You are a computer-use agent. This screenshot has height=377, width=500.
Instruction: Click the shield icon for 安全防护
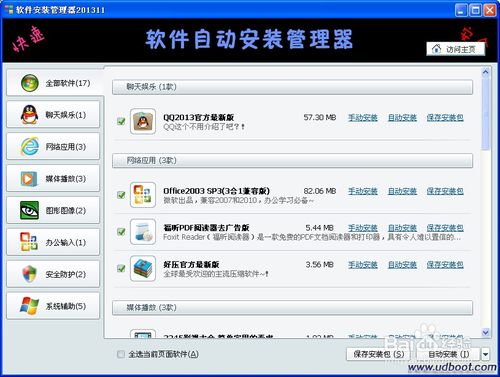(29, 274)
